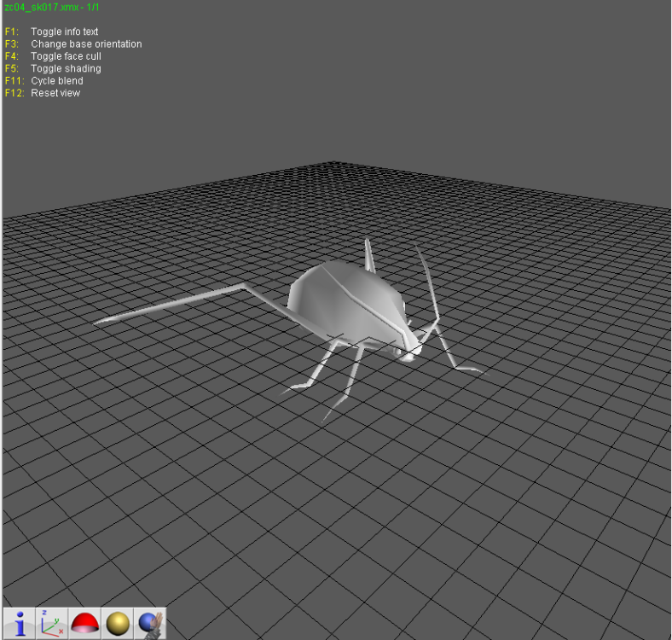Click the blue info 'i' icon

(x=20, y=623)
